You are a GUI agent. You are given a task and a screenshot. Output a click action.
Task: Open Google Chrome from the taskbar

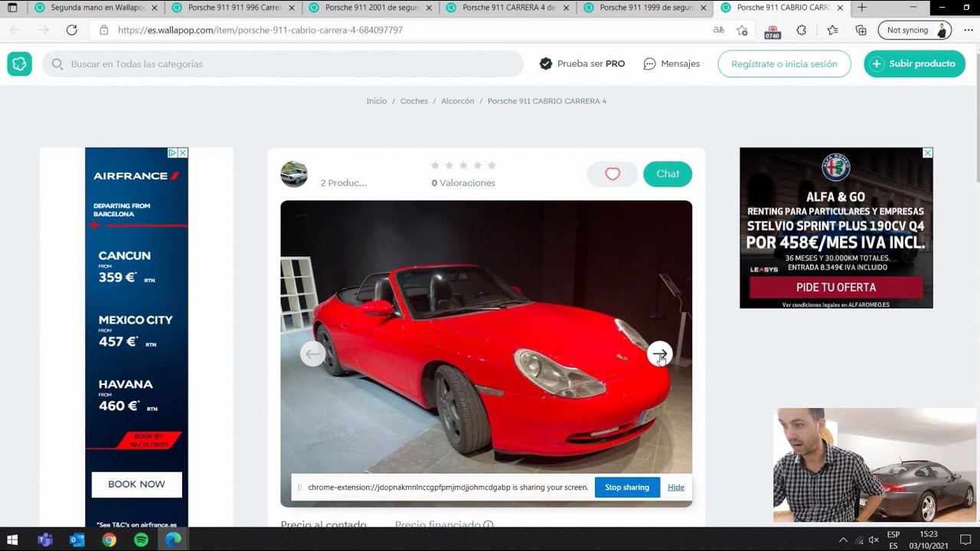pos(109,540)
